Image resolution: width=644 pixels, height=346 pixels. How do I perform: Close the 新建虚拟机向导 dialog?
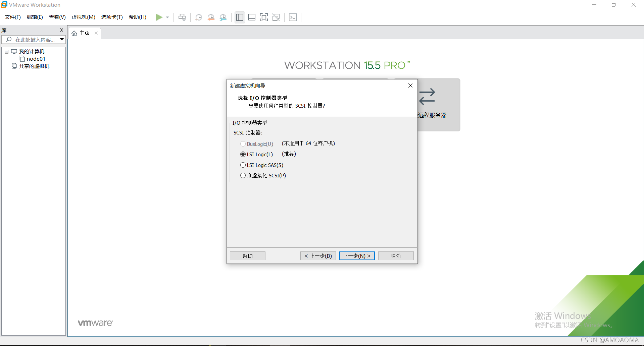[410, 85]
